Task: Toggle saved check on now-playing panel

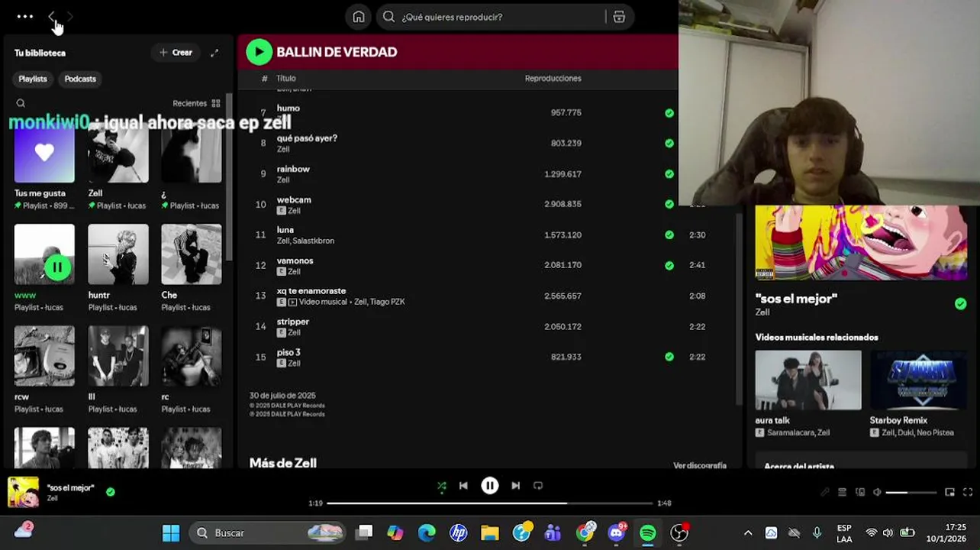Action: click(960, 304)
